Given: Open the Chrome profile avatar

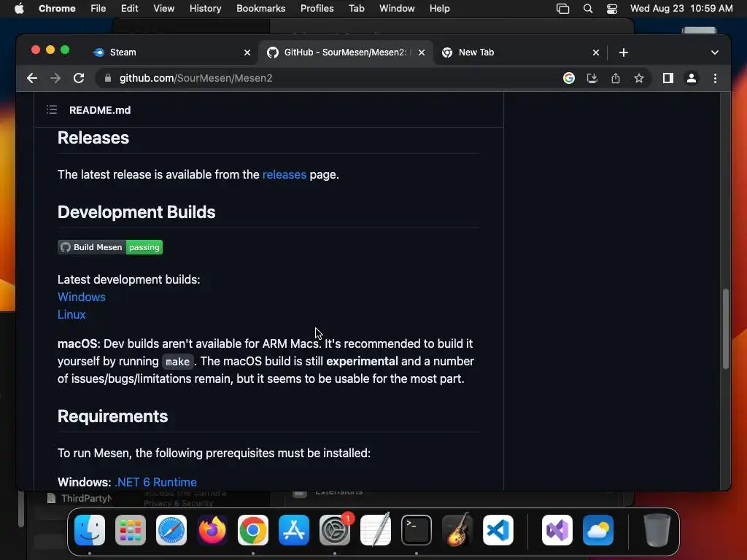Looking at the screenshot, I should pos(692,78).
